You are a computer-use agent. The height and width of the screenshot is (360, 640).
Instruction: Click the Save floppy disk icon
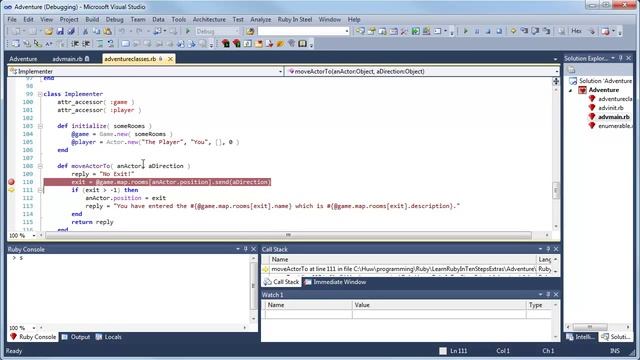click(x=60, y=31)
